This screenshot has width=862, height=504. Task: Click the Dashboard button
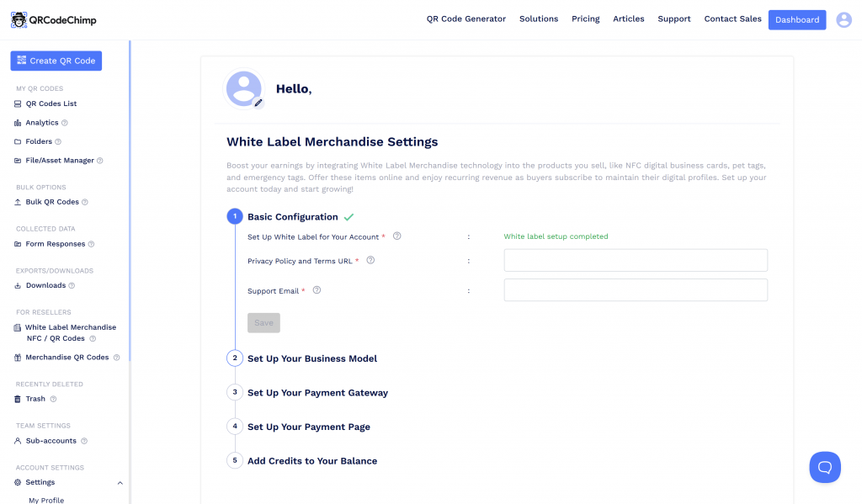[x=796, y=19]
